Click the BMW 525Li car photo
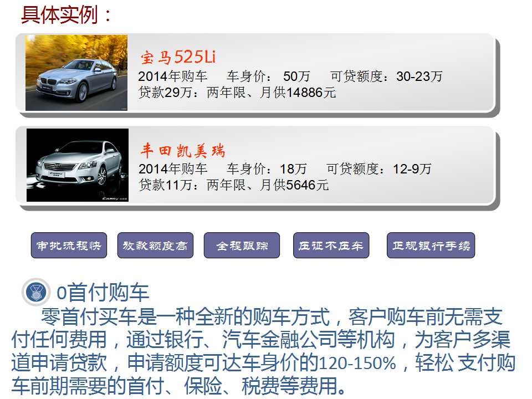The height and width of the screenshot is (399, 532). pos(76,73)
